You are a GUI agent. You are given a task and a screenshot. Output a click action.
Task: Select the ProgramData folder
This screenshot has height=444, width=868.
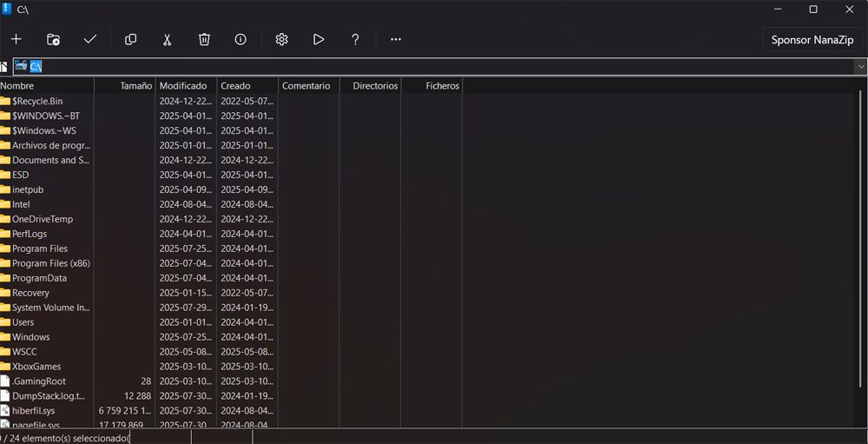(39, 278)
